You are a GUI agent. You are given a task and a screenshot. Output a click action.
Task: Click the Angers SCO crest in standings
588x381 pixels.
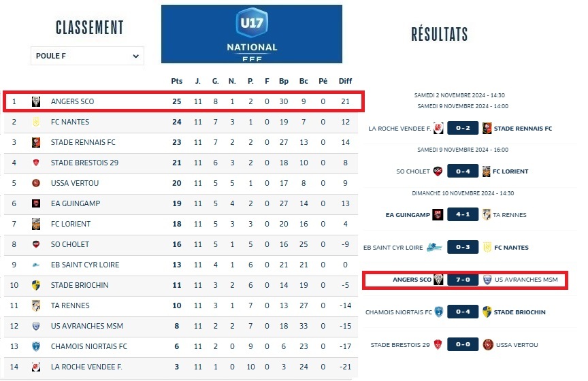36,101
